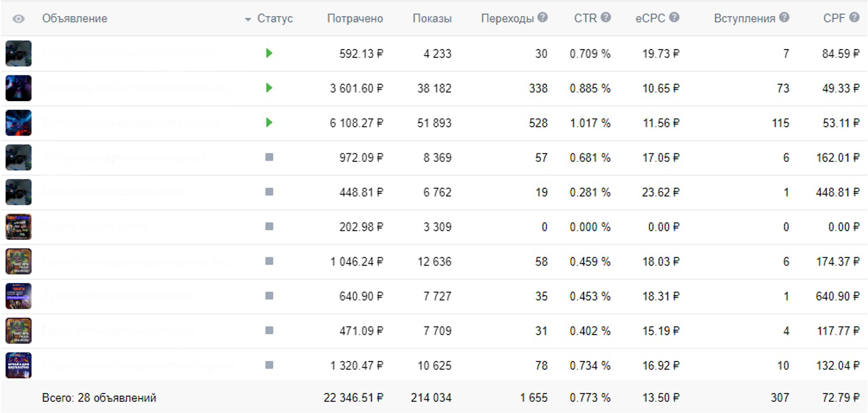Click the Объявление column header
The height and width of the screenshot is (413, 868).
75,19
